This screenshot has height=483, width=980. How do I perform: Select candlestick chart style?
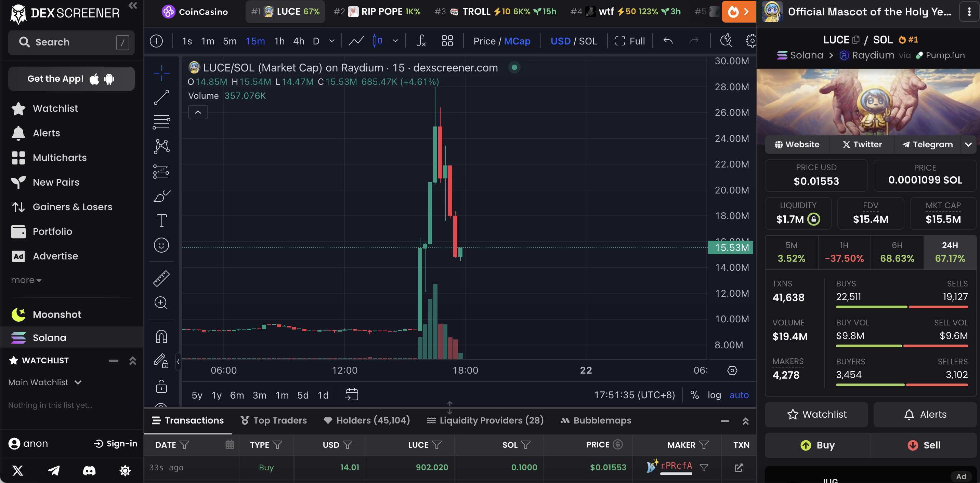[377, 41]
